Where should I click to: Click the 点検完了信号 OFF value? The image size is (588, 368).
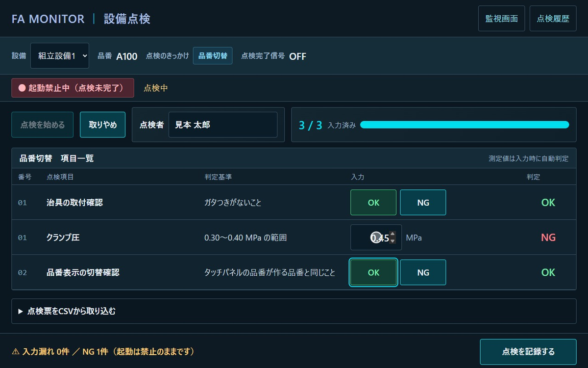[x=297, y=56]
